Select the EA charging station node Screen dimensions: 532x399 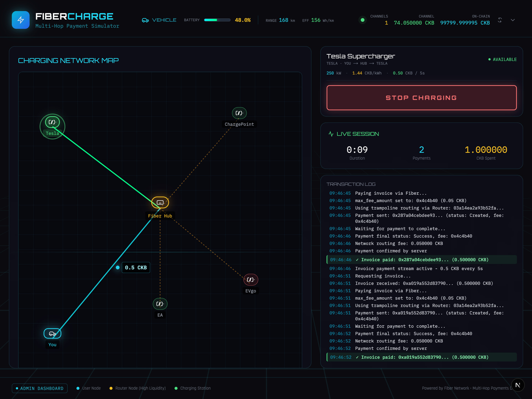click(x=160, y=304)
